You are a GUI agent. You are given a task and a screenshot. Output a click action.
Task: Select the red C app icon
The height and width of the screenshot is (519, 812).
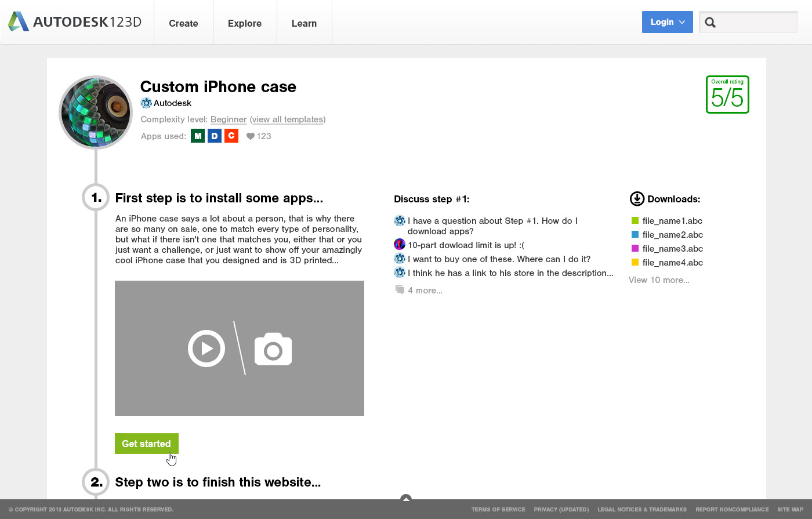(231, 136)
